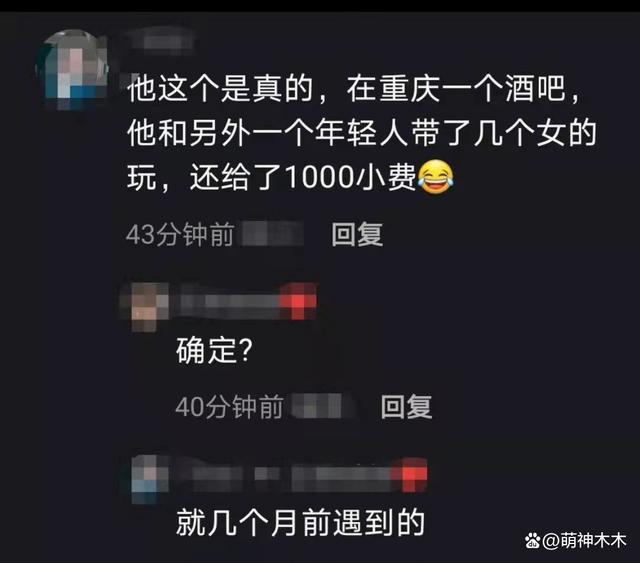640x563 pixels.
Task: Click 回复 next to 40分钟前
Action: [x=406, y=406]
